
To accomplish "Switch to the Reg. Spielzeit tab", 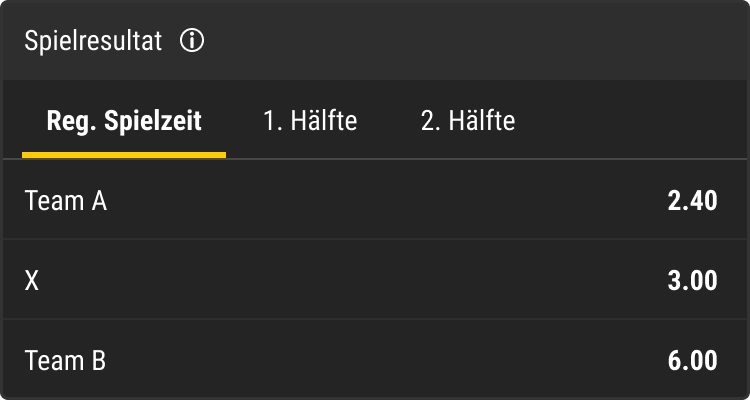I will click(124, 122).
